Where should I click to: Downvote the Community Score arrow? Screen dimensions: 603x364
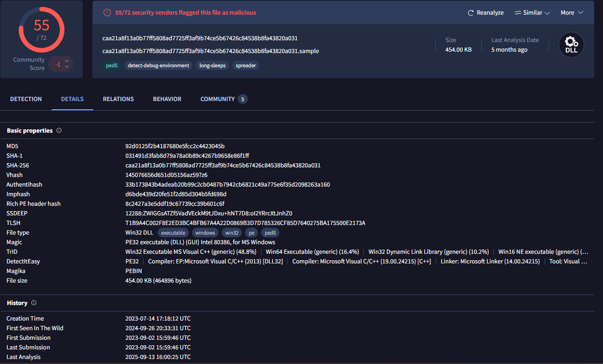point(67,67)
